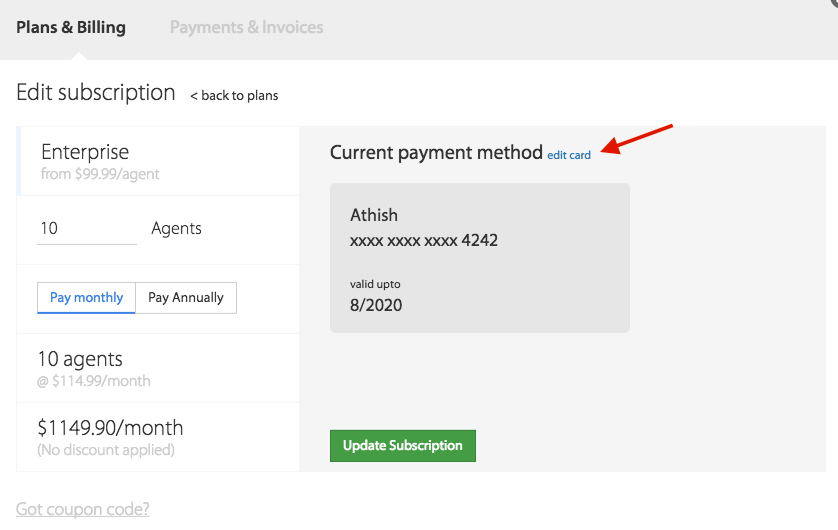Open the Got coupon code link
The width and height of the screenshot is (838, 530).
pyautogui.click(x=83, y=509)
